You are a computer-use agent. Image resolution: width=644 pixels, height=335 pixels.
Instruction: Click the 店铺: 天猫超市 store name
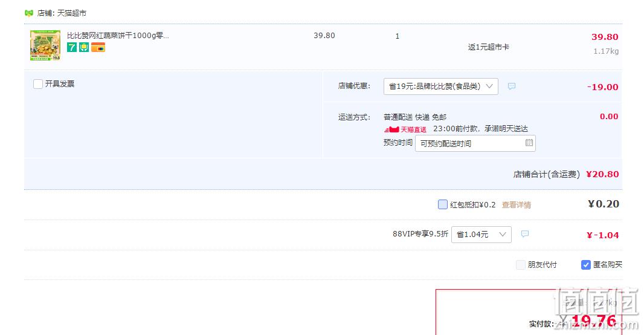coord(62,13)
